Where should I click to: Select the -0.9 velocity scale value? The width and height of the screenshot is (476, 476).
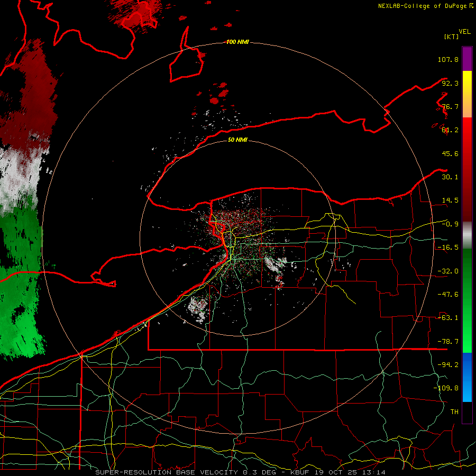pyautogui.click(x=450, y=224)
